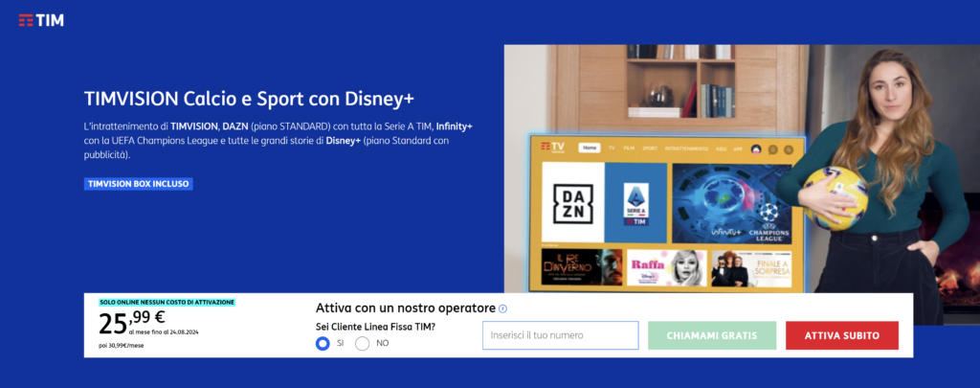The image size is (980, 388).
Task: Focus the 'Inserisci il tuo numero' field
Action: (560, 335)
